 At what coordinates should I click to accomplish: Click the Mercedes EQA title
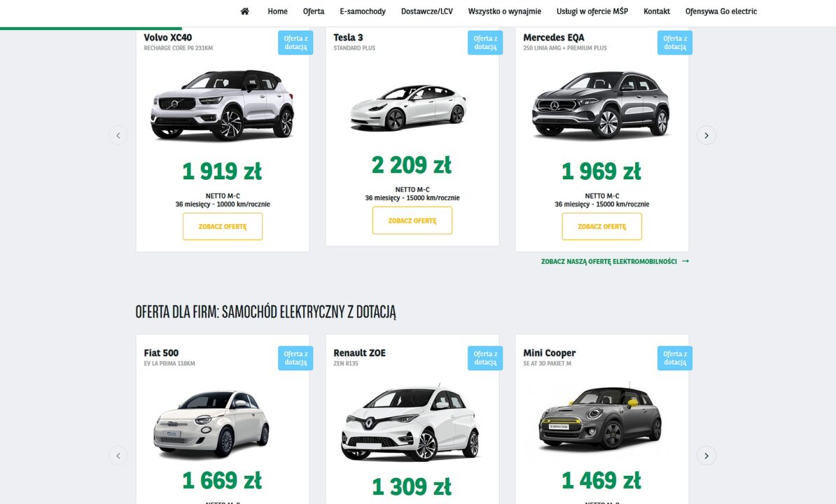(553, 37)
